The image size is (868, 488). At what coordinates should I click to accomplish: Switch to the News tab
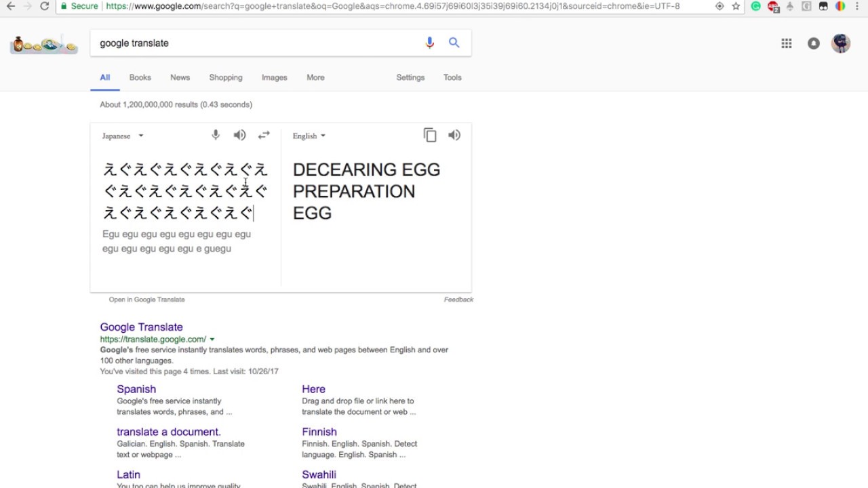180,77
